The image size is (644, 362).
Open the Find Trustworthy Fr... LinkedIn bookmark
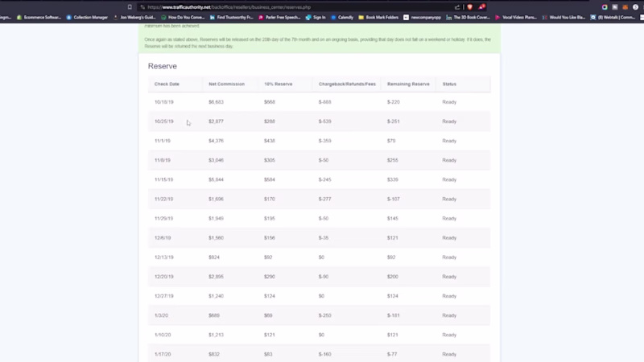[231, 17]
